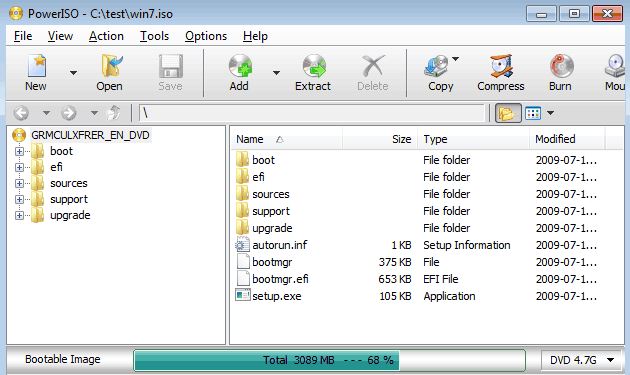Viewport: 630px width, 375px height.
Task: Click the Mount drive toolbar icon
Action: point(615,66)
